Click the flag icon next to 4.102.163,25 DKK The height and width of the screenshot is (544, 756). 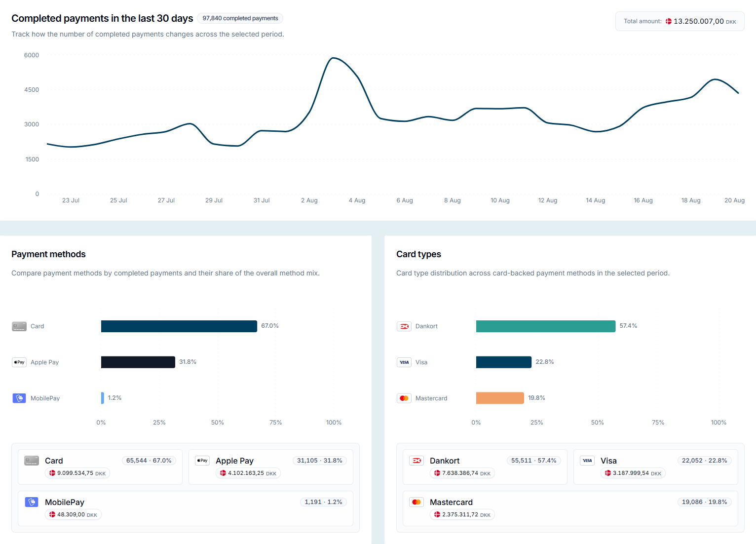point(223,473)
